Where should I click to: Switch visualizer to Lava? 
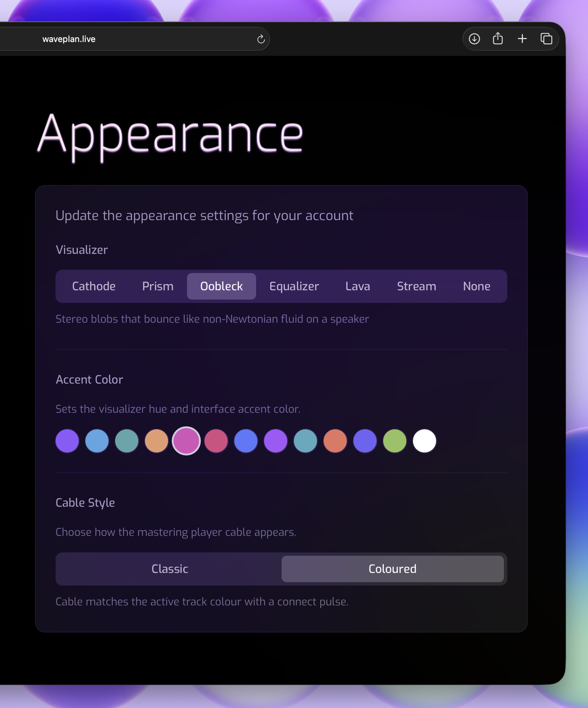point(357,286)
